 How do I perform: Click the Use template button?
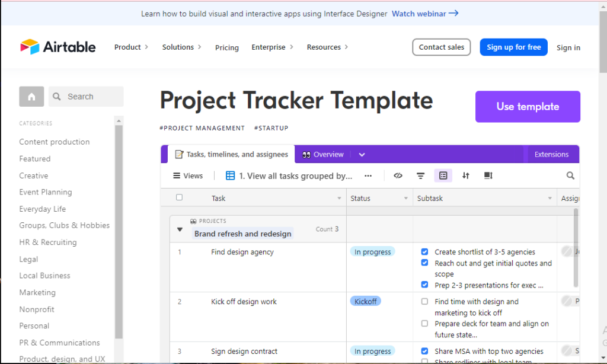528,107
